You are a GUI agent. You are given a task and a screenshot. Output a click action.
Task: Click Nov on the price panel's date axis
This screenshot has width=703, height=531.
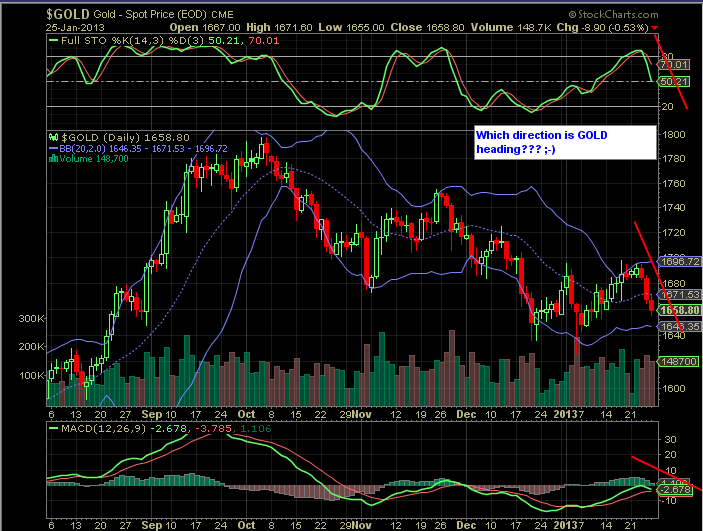click(x=362, y=414)
